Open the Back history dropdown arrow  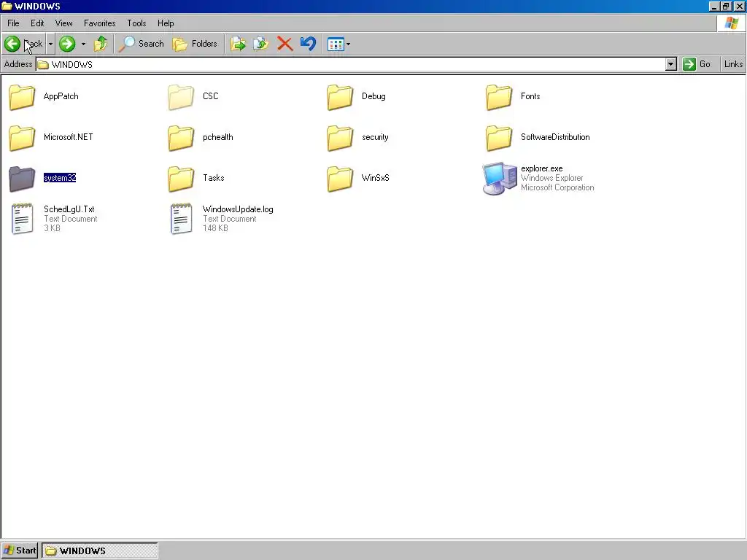(x=50, y=44)
